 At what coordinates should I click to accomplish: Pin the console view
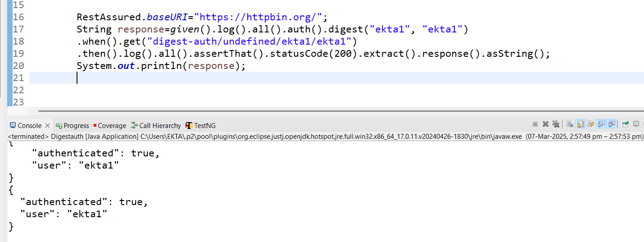tap(625, 124)
